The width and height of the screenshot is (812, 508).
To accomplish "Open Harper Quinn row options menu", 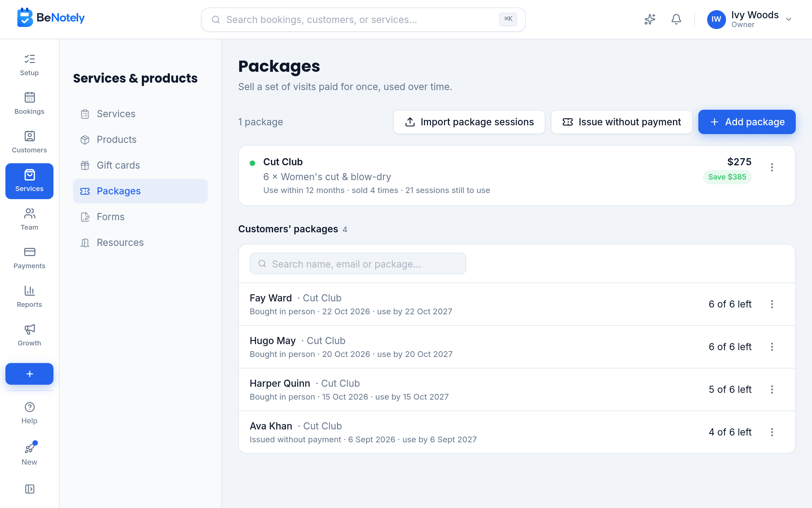I will tap(772, 389).
